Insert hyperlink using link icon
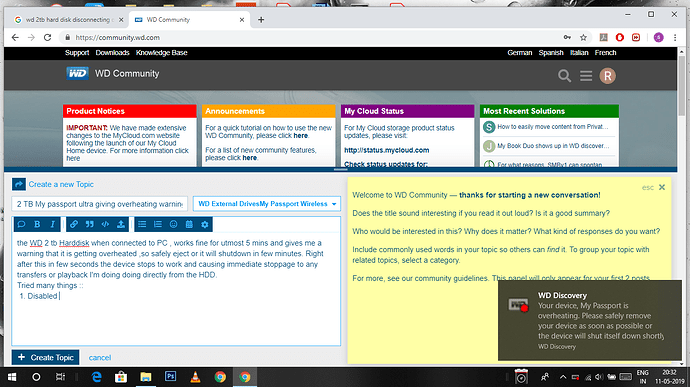Image resolution: width=690 pixels, height=387 pixels. (x=74, y=225)
